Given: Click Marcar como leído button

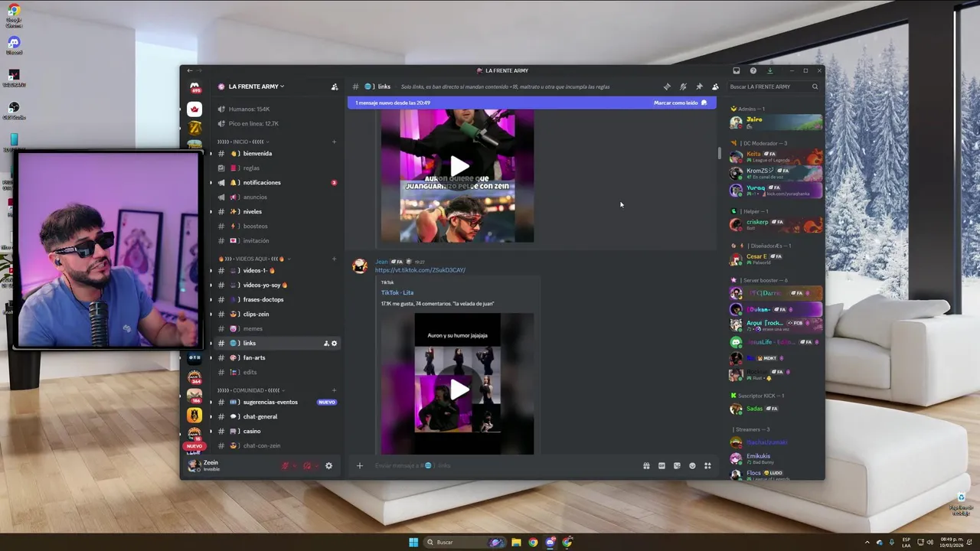Looking at the screenshot, I should coord(680,103).
